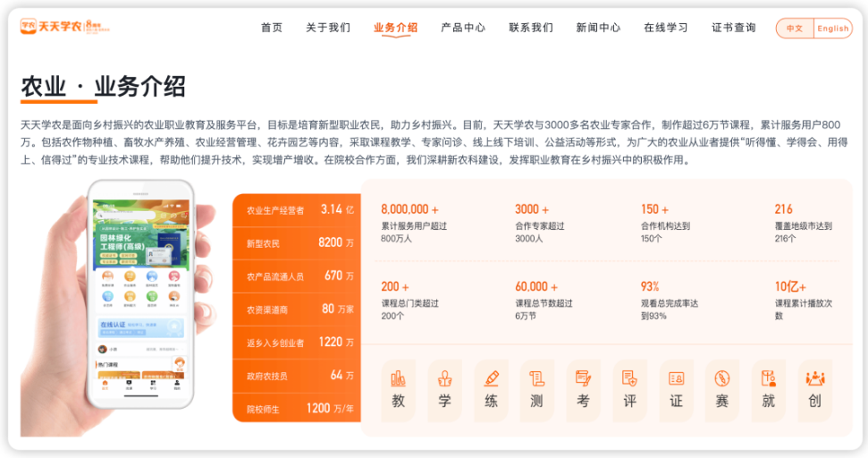Click the 教 teaching icon tile
868x458 pixels.
pyautogui.click(x=398, y=390)
